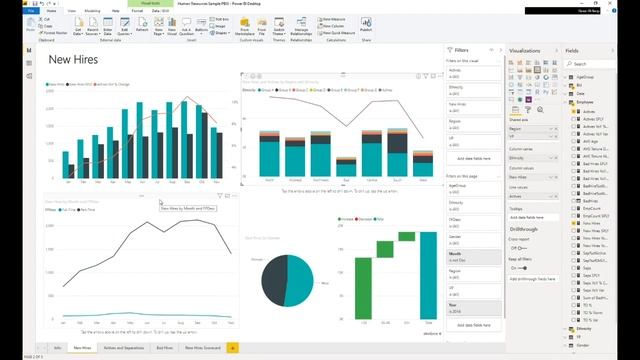640x360 pixels.
Task: Check the TO % field checkbox
Action: click(x=573, y=305)
